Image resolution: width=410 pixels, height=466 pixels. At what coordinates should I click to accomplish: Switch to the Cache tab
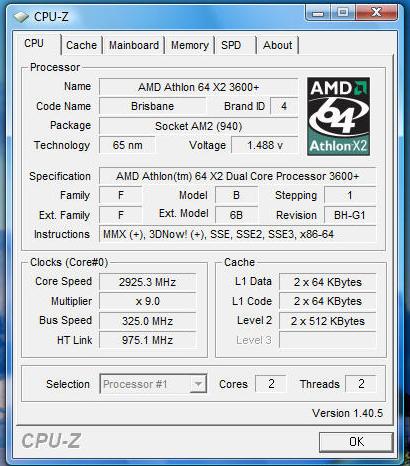[x=81, y=45]
